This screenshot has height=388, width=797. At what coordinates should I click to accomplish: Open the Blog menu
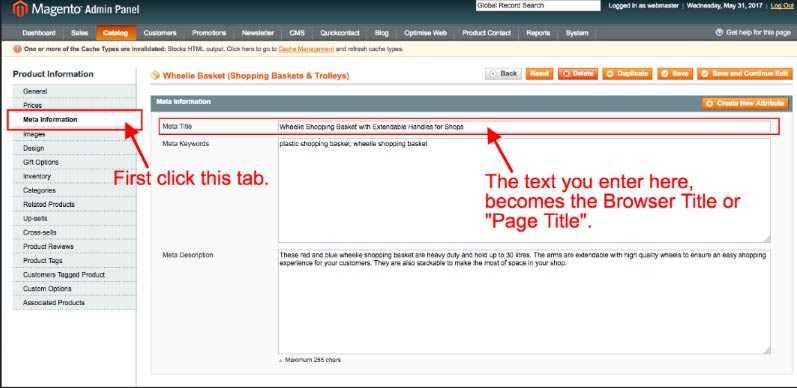(x=381, y=33)
